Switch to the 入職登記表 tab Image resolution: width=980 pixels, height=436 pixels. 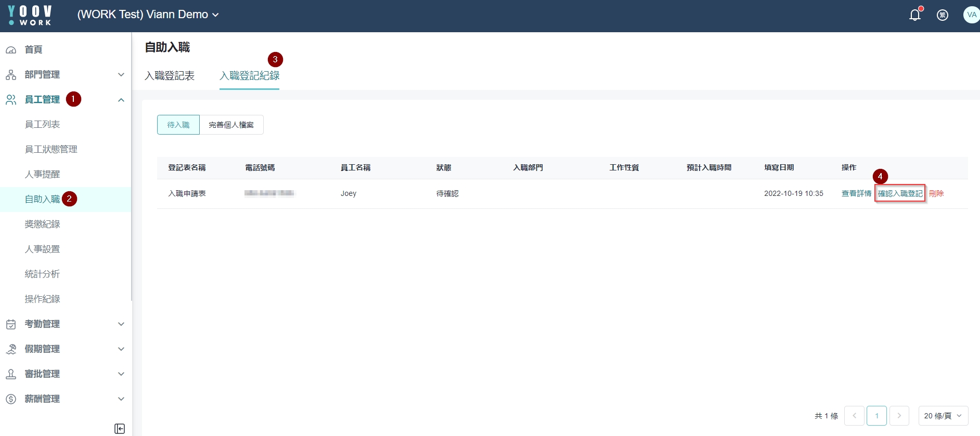pos(170,76)
